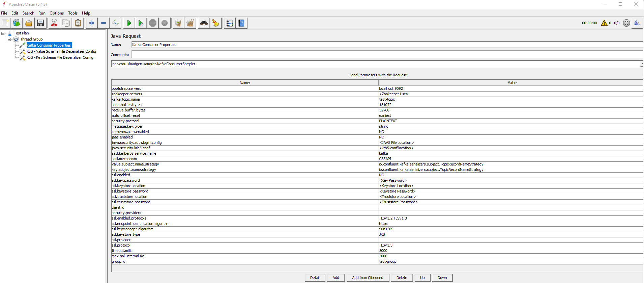This screenshot has width=644, height=283.
Task: Click the running threads indicator icon
Action: (626, 23)
